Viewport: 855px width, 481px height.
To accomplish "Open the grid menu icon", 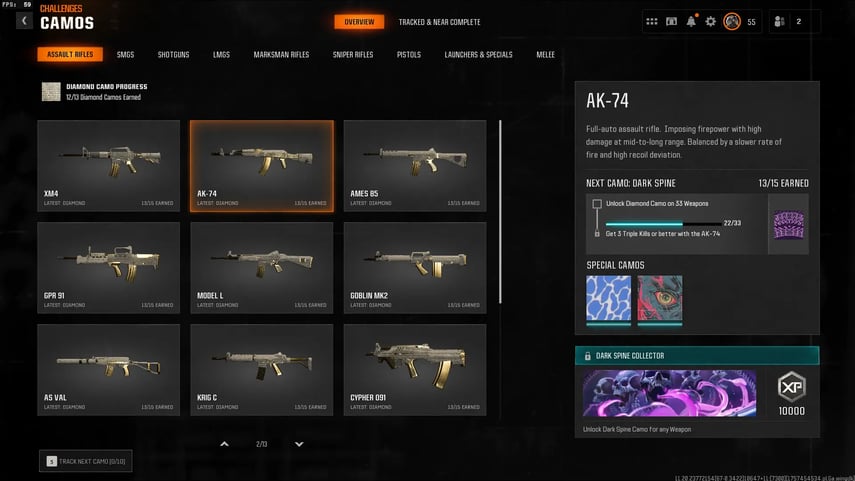I will [x=652, y=21].
